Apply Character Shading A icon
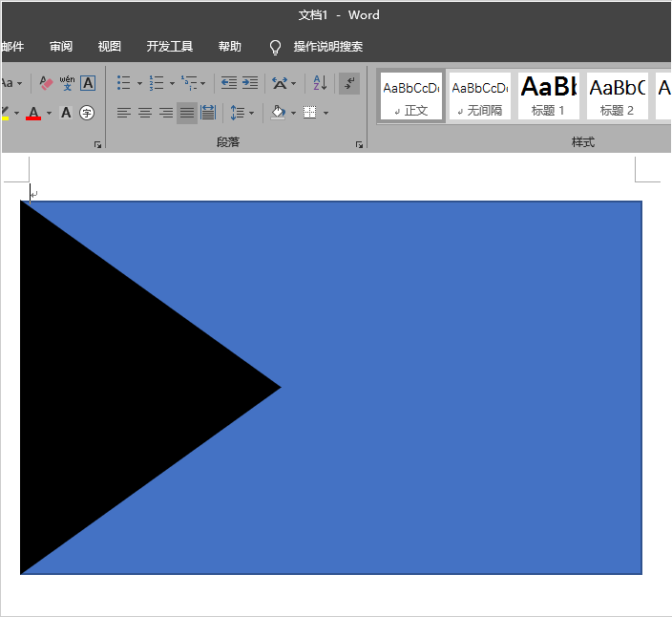This screenshot has height=617, width=672. click(66, 113)
